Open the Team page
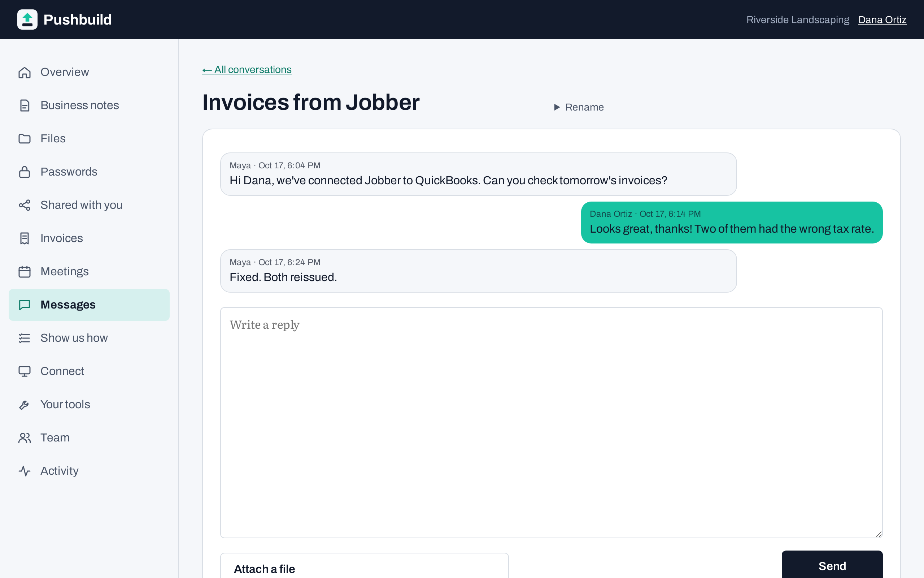924x578 pixels. 89,438
